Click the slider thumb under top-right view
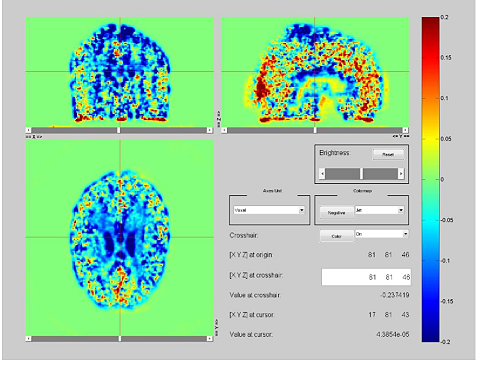Screen dimensions: 480x365 [x=315, y=130]
